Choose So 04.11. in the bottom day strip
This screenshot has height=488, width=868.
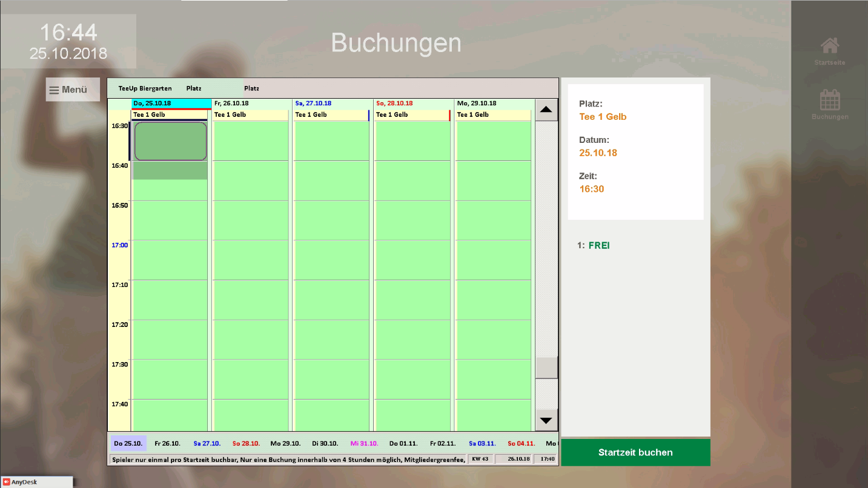[x=521, y=443]
